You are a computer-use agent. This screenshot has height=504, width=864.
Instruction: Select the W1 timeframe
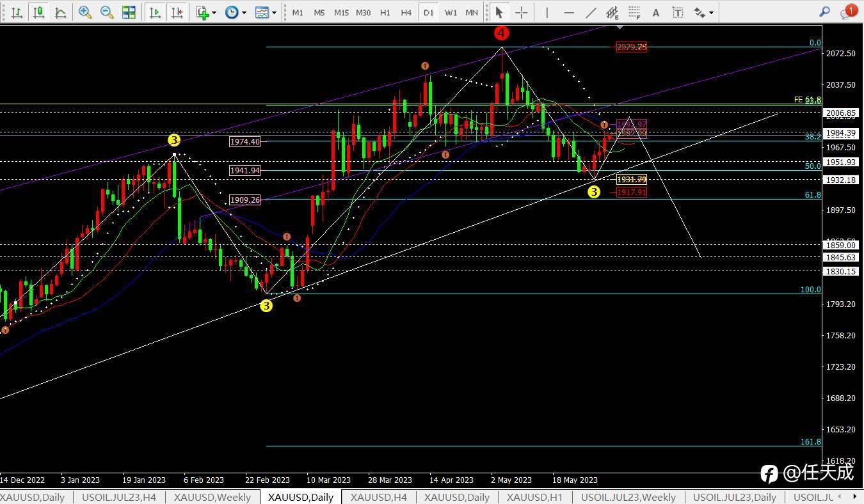click(x=451, y=12)
